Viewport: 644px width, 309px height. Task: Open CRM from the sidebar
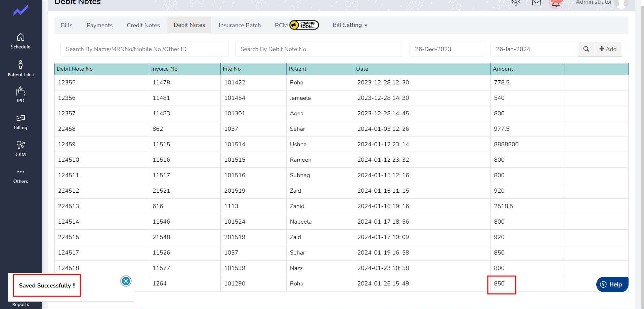[20, 149]
